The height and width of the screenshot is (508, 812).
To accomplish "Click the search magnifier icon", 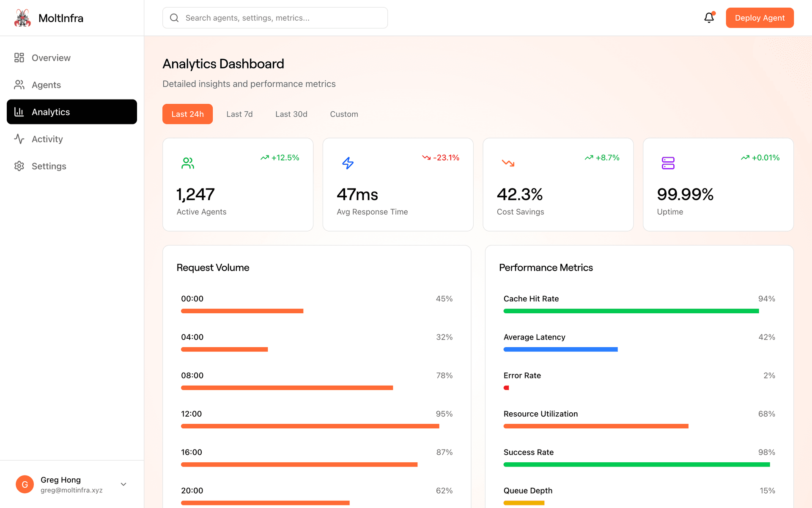I will [174, 18].
